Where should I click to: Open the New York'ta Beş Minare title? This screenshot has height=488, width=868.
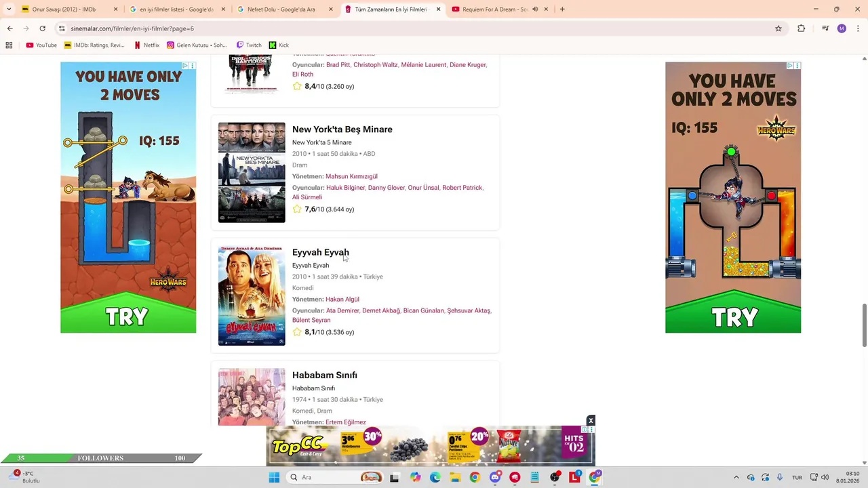[342, 129]
